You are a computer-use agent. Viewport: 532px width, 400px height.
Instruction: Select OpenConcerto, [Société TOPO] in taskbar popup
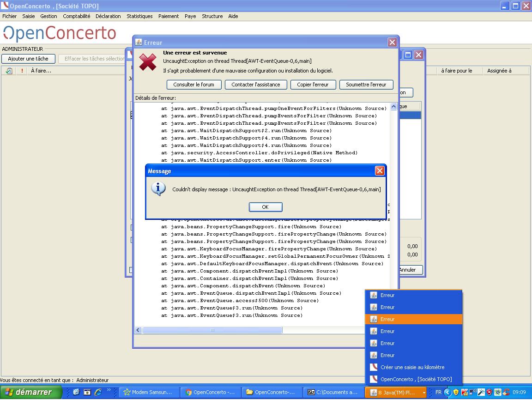[x=414, y=379]
